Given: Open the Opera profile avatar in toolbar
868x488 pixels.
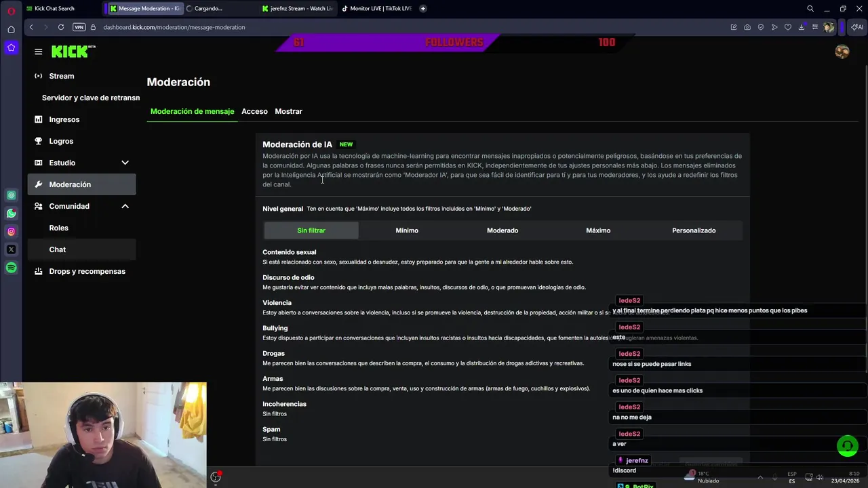Looking at the screenshot, I should 829,27.
